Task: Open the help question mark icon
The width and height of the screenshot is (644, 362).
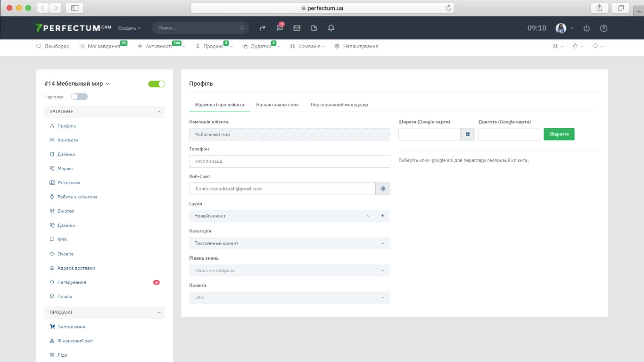Action: point(603,28)
